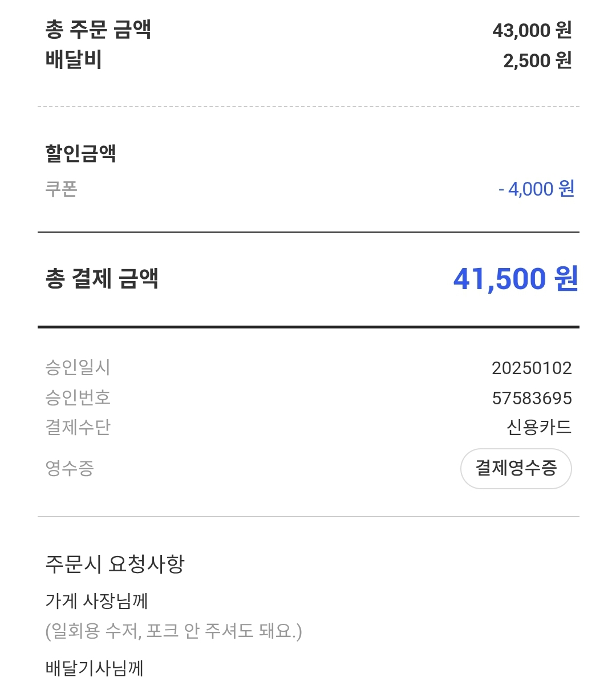Tap the 할인금액 discount heading

coord(80,153)
